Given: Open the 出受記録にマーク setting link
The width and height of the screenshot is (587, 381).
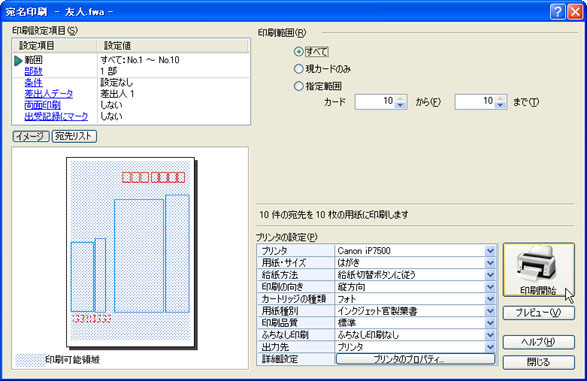Looking at the screenshot, I should point(56,116).
